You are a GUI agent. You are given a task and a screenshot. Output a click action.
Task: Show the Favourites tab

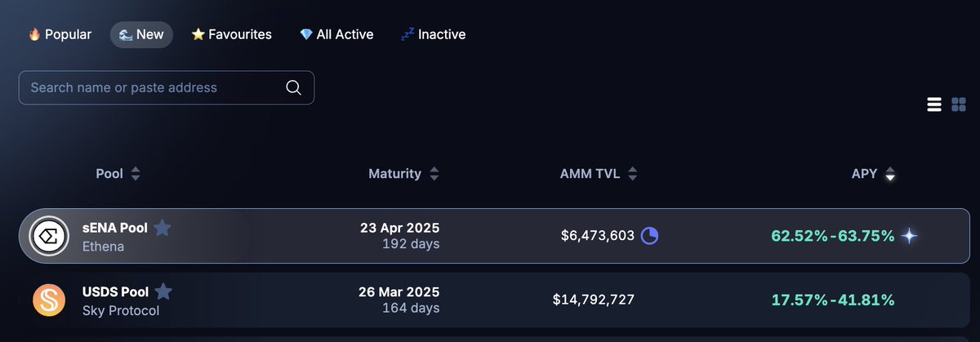click(x=231, y=34)
